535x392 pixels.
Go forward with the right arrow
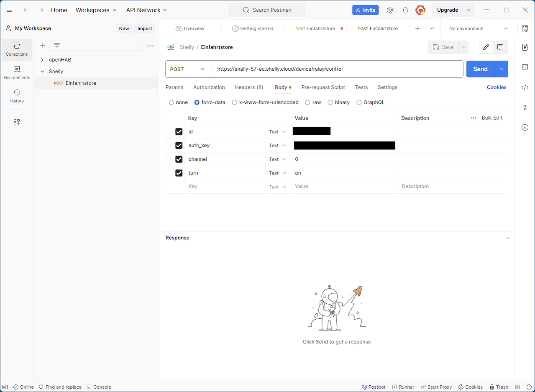(x=41, y=10)
